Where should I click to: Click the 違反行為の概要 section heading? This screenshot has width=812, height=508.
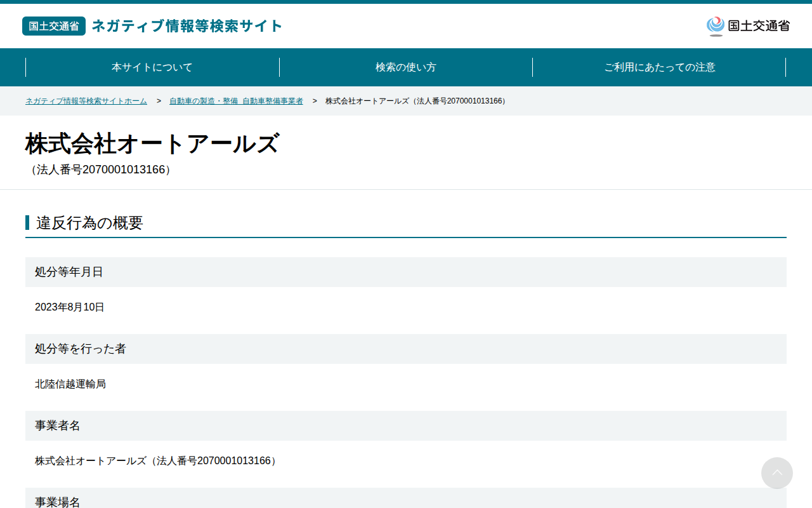[x=89, y=223]
